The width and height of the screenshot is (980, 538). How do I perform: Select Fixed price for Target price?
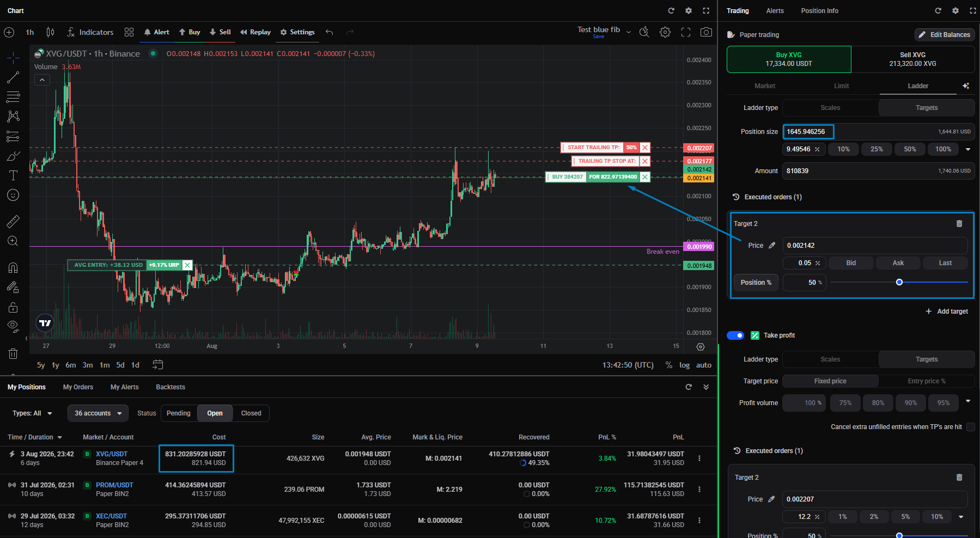831,381
